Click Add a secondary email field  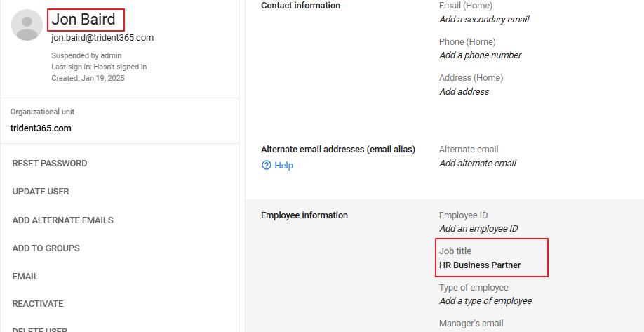click(484, 20)
